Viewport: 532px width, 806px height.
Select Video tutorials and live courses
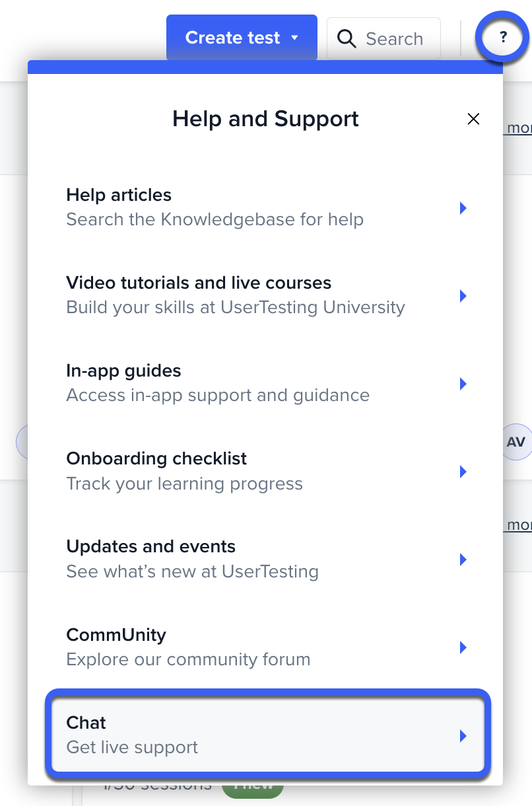click(x=235, y=295)
